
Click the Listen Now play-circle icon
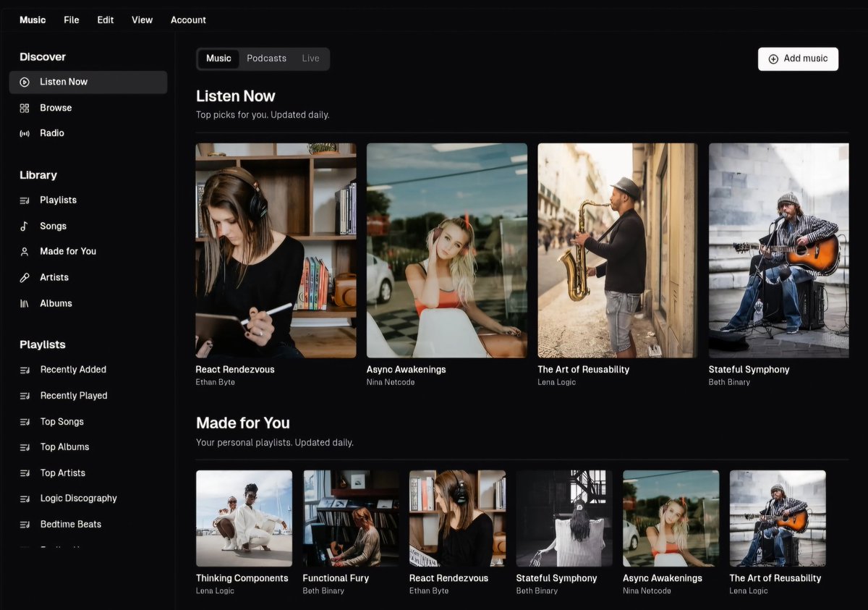[x=25, y=82]
